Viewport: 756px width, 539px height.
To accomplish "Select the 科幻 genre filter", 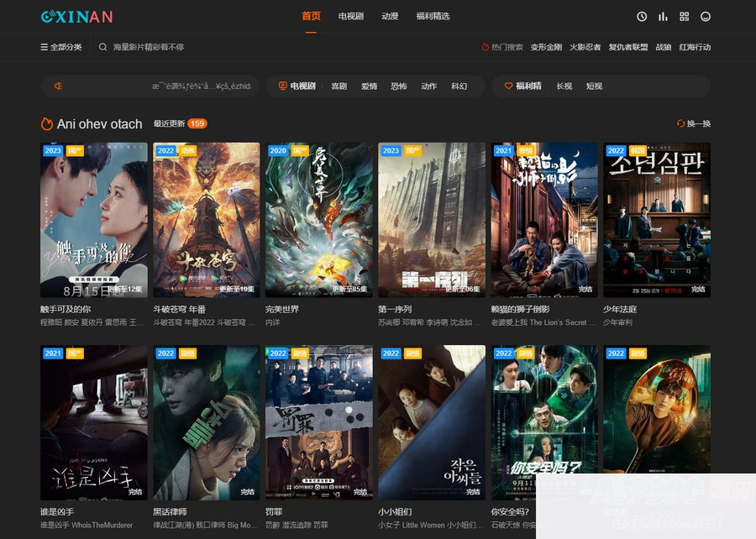I will coord(459,86).
